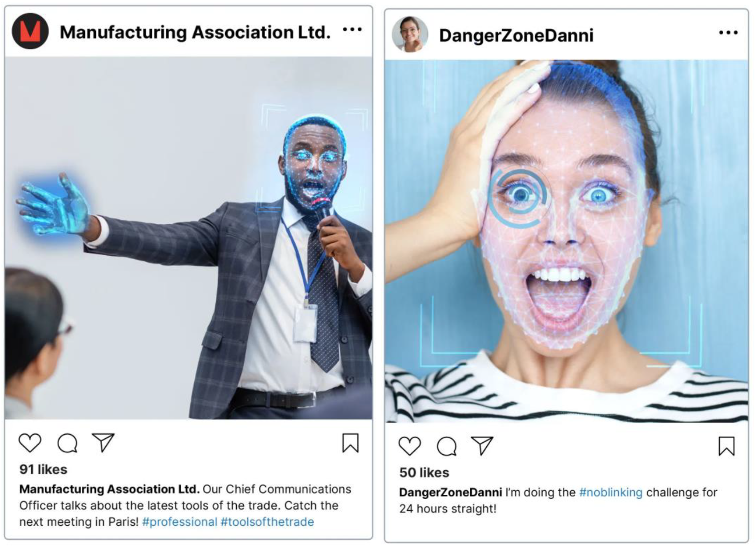Image resolution: width=756 pixels, height=549 pixels.
Task: Share the DangerZoneDanni post via paper plane
Action: tap(482, 445)
